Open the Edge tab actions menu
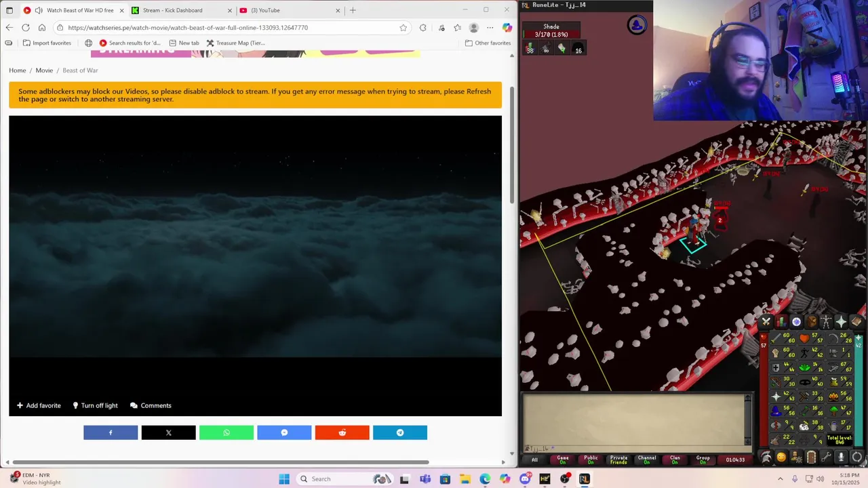Viewport: 868px width, 488px height. point(9,10)
